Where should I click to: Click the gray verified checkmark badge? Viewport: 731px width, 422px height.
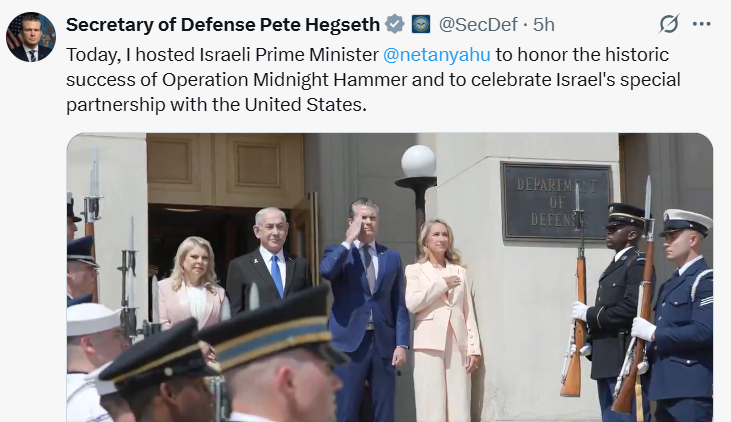coord(395,24)
